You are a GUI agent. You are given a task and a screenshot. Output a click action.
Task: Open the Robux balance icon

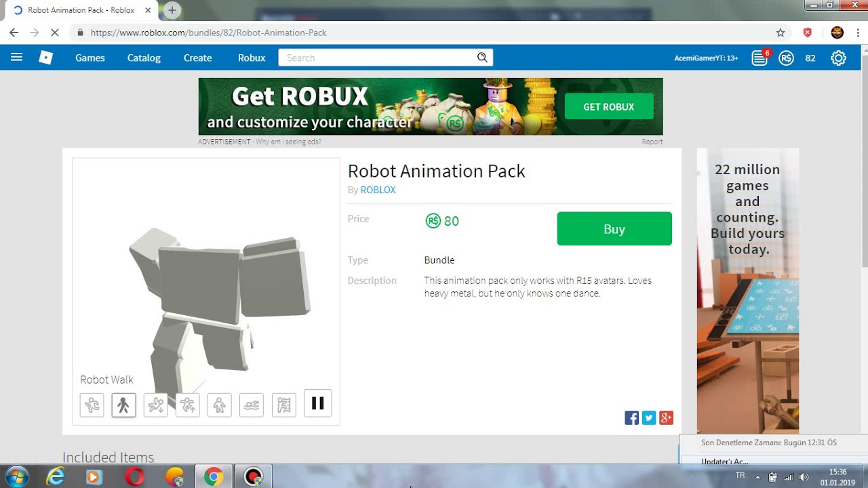786,58
